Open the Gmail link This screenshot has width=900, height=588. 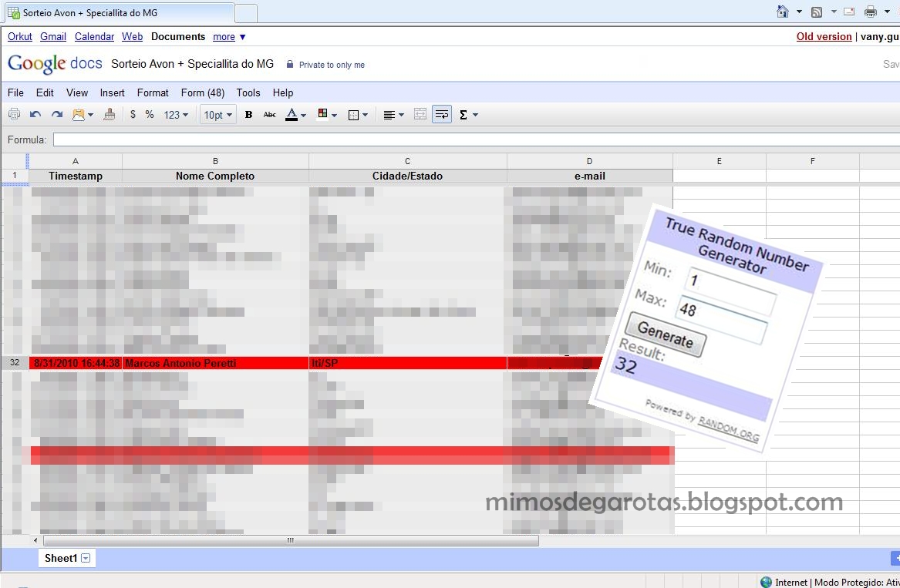point(52,37)
